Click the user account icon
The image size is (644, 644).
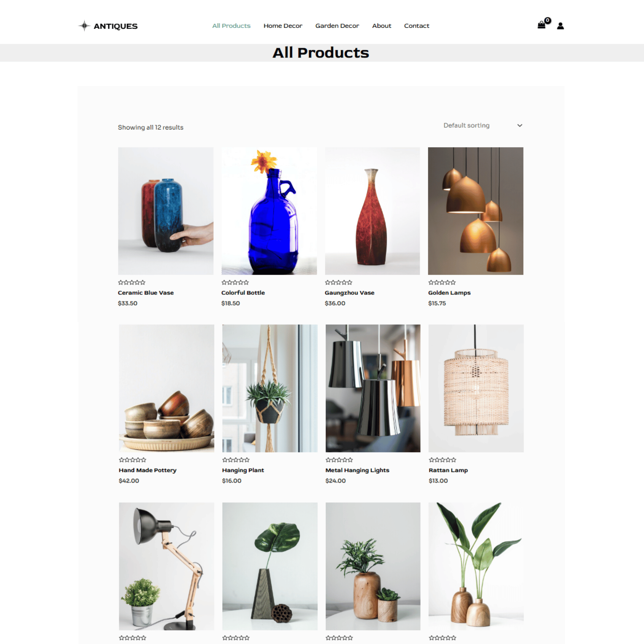tap(560, 26)
